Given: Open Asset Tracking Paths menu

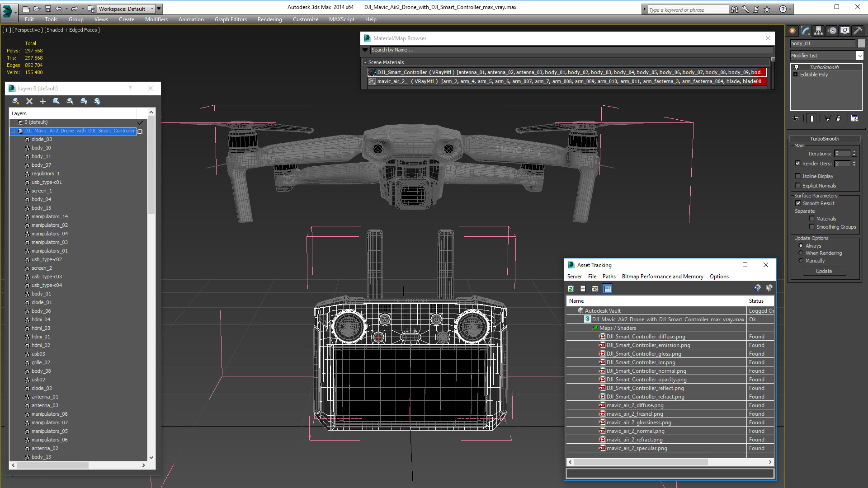Looking at the screenshot, I should click(609, 277).
